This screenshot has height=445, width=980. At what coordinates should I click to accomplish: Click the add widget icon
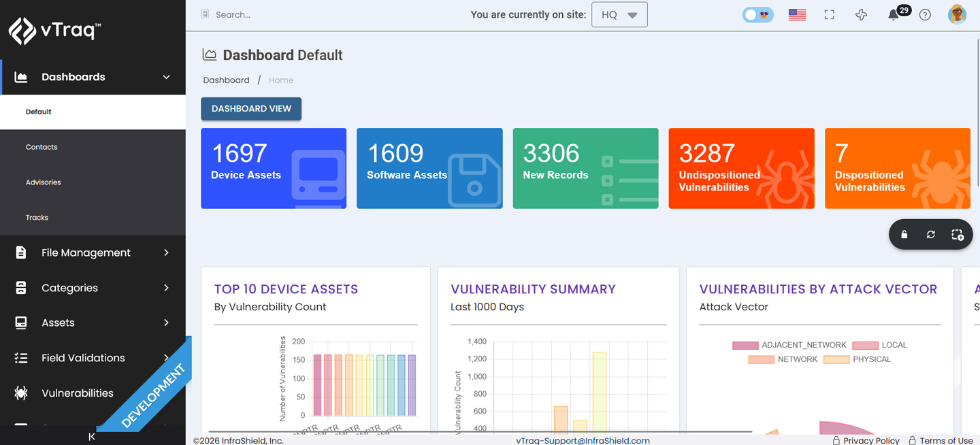(x=957, y=235)
